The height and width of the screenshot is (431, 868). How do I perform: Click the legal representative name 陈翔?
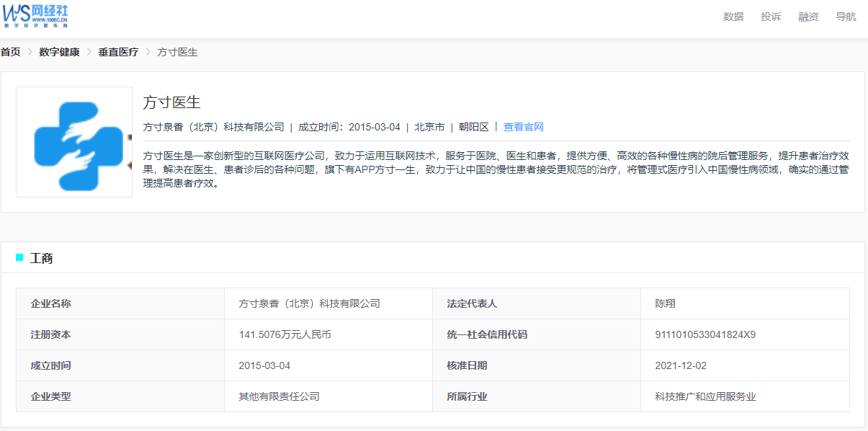(665, 303)
